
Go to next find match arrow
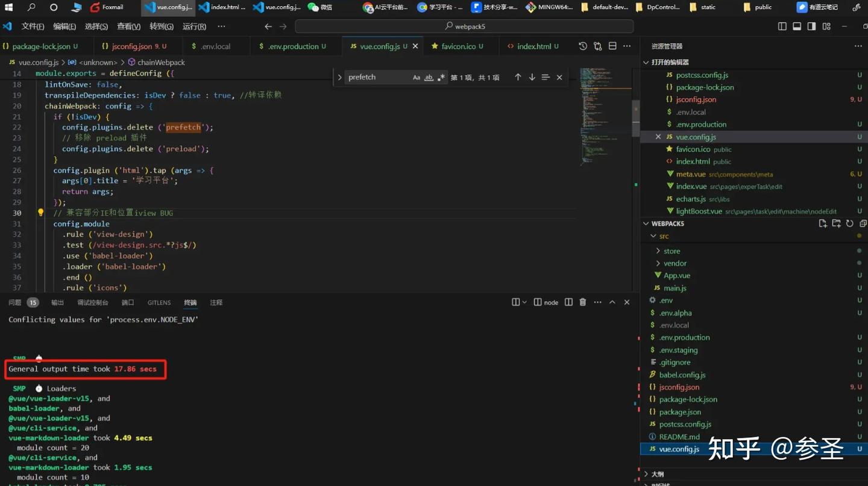coord(532,77)
